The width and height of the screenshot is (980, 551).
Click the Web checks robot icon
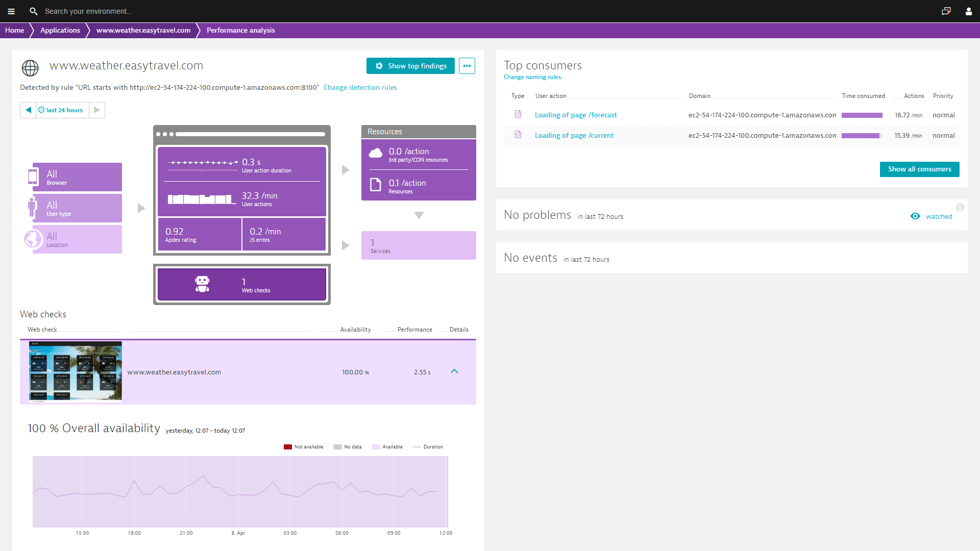tap(202, 284)
